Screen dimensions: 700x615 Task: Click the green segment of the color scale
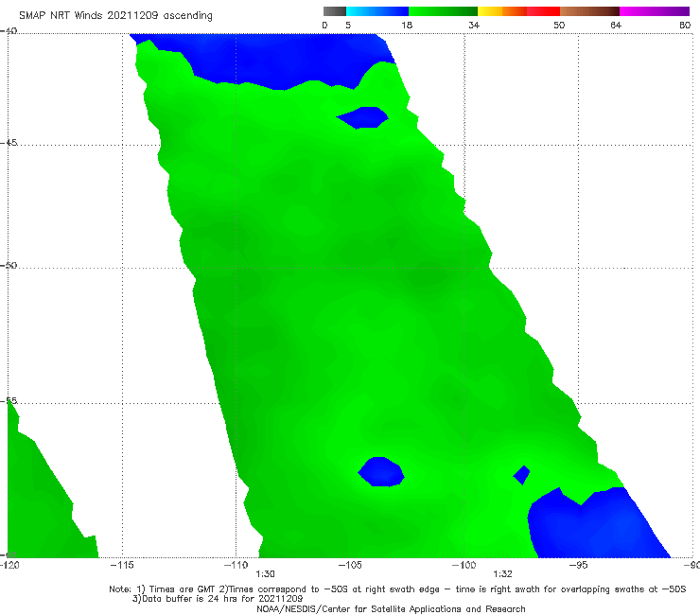(443, 11)
